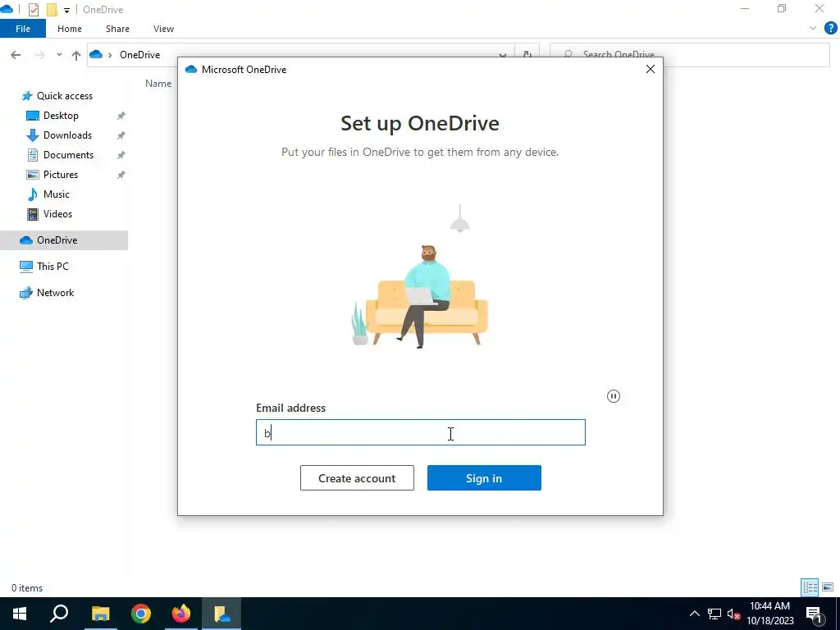840x630 pixels.
Task: Click the OneDrive cloud address bar icon
Action: tap(96, 55)
